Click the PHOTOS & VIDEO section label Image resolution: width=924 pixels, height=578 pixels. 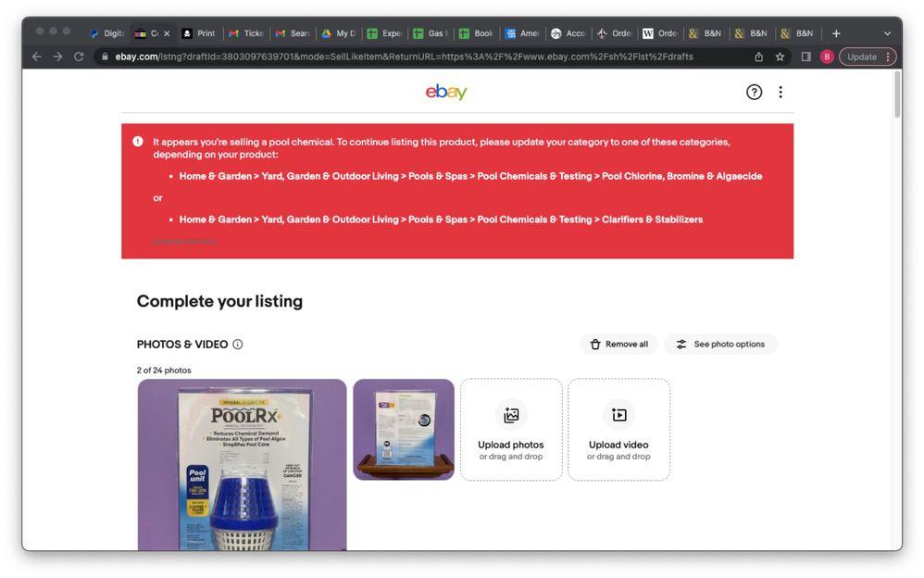(x=182, y=345)
